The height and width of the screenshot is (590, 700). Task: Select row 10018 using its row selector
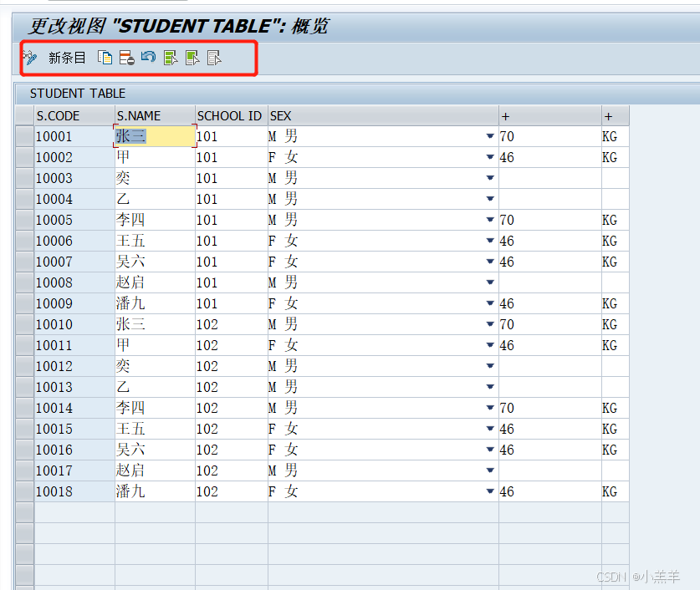pyautogui.click(x=24, y=491)
